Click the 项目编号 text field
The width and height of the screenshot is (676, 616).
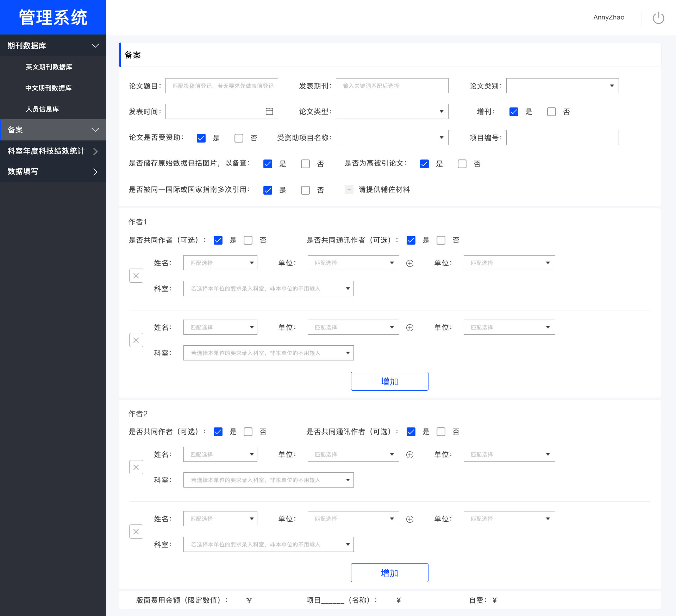[x=562, y=138]
